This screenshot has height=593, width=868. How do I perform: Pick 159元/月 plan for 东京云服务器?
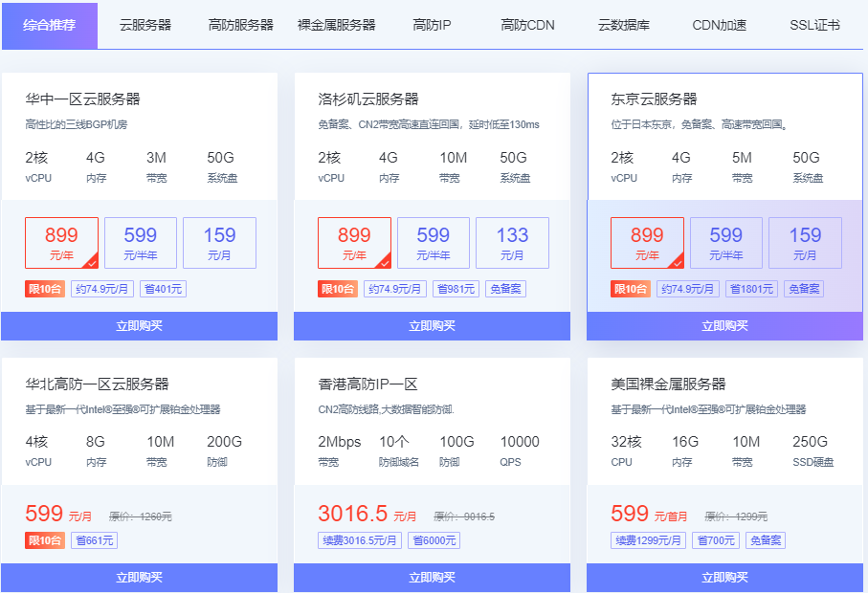[806, 243]
